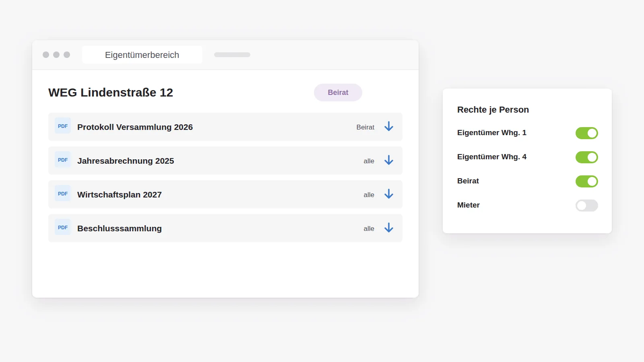Click the Rechte je Person heading
The width and height of the screenshot is (644, 362).
pyautogui.click(x=493, y=110)
